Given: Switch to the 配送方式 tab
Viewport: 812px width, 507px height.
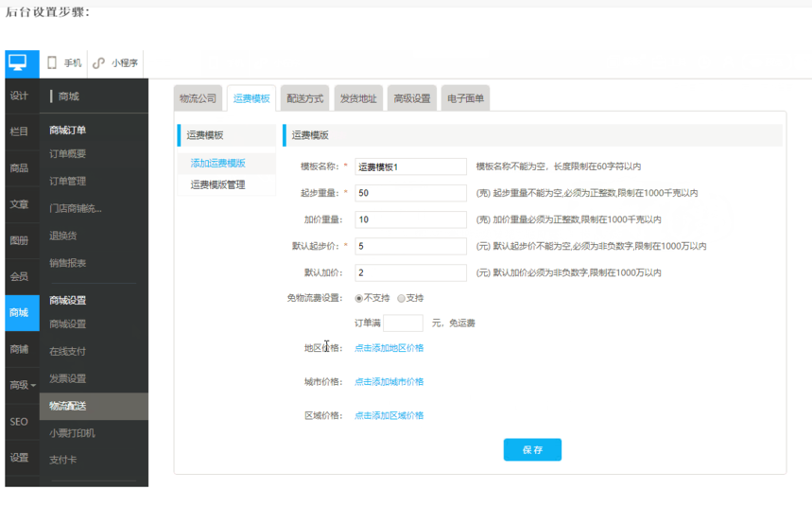Looking at the screenshot, I should pyautogui.click(x=305, y=98).
